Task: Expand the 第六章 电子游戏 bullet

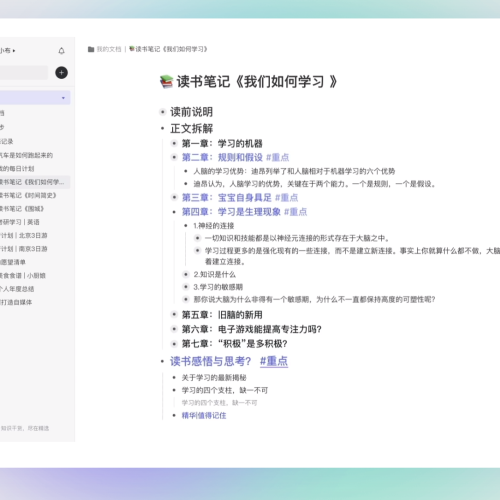Action: 174,329
